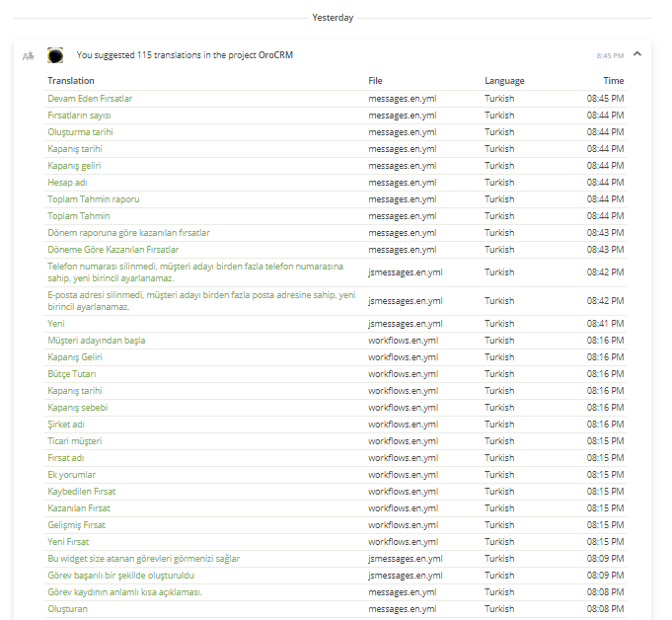This screenshot has width=672, height=620.
Task: Open translation "Fırsat adı"
Action: click(x=65, y=458)
